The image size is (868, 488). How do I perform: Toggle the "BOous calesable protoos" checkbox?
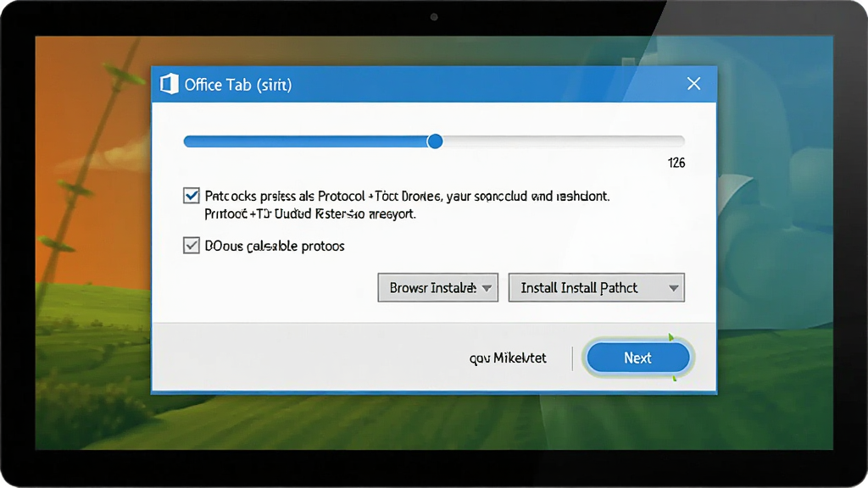(192, 245)
